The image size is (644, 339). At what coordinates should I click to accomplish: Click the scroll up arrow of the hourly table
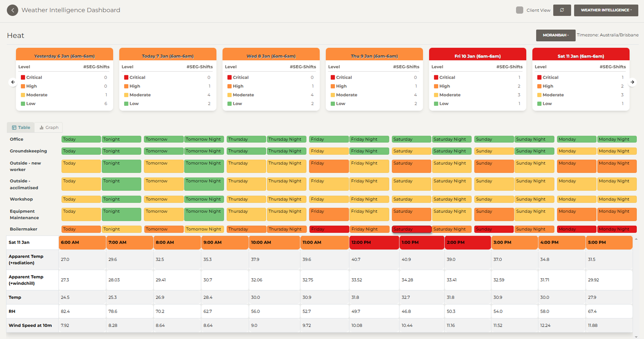[x=636, y=239]
